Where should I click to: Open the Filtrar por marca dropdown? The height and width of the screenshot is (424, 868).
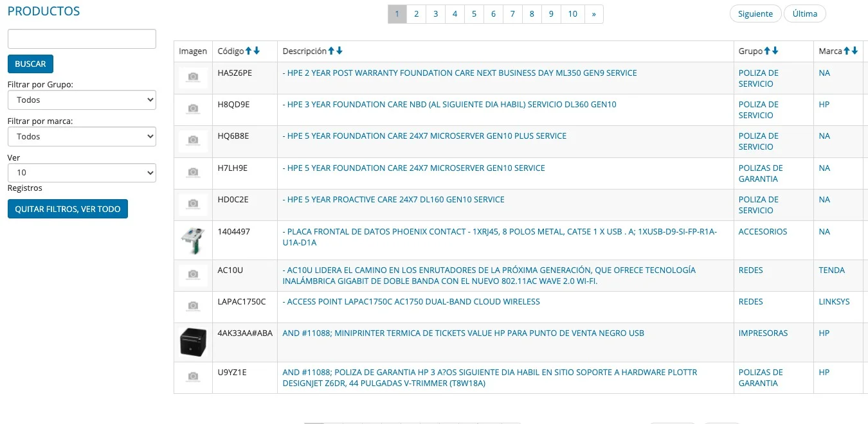point(82,137)
